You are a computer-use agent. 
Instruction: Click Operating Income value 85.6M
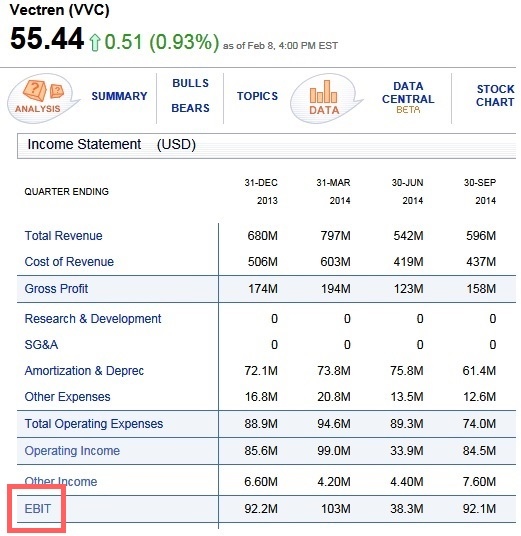tap(261, 451)
